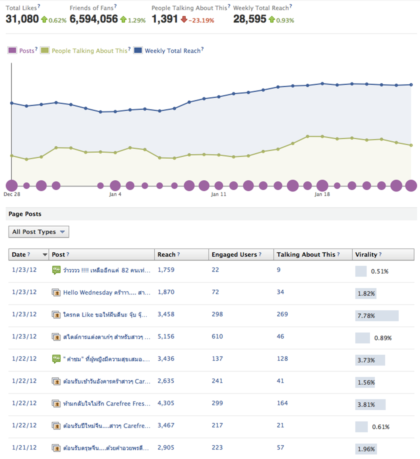420x459 pixels.
Task: Click status icon of 1,759 reach post
Action: click(56, 270)
